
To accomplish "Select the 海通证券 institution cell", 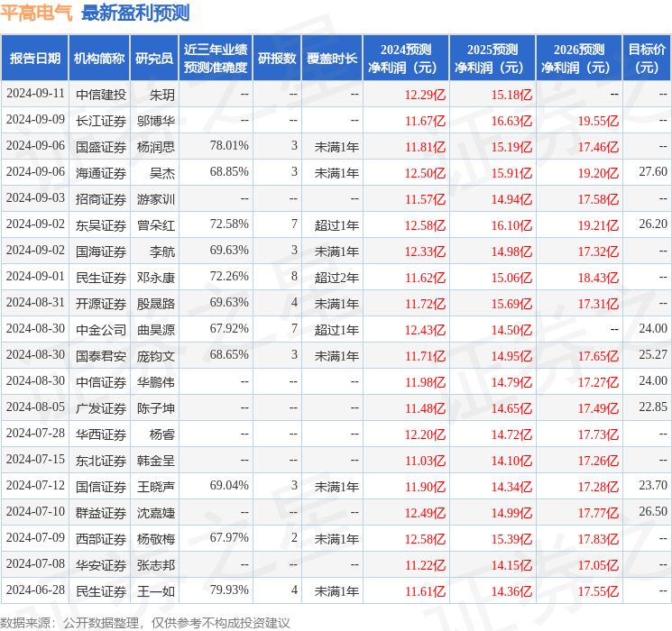I will (101, 173).
